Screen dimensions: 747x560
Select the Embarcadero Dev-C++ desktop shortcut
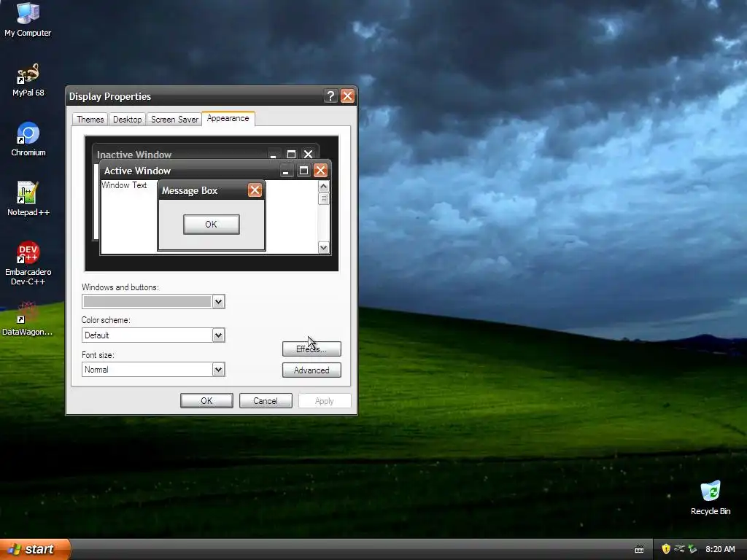tap(28, 262)
